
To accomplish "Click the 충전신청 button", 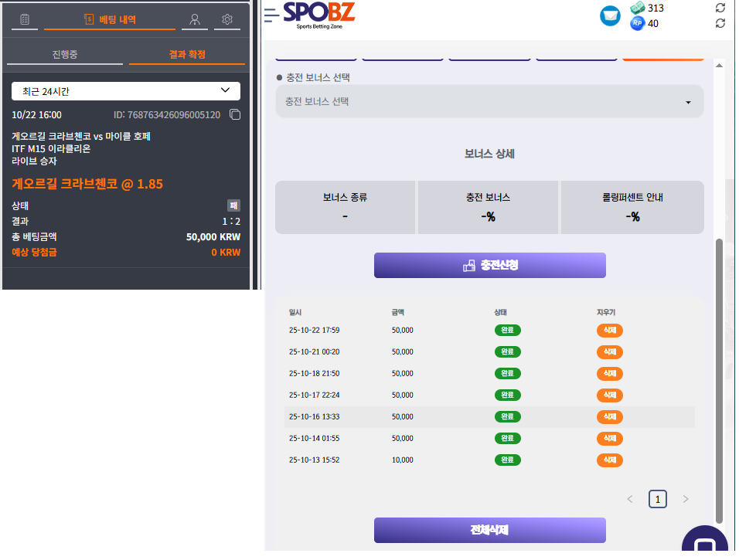I will point(489,265).
